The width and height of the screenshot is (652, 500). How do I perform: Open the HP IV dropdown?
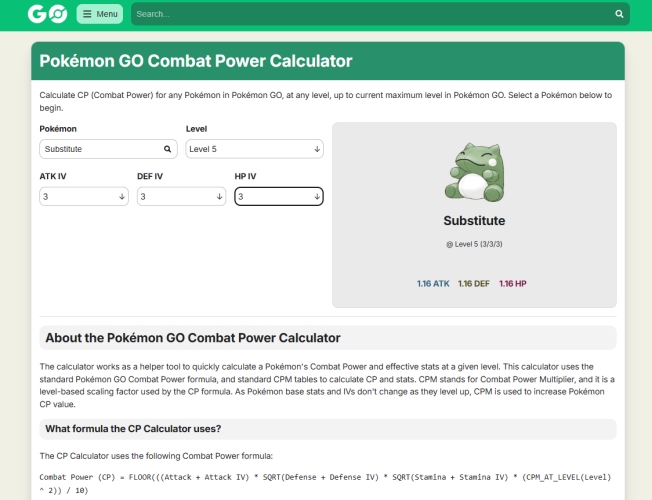279,196
